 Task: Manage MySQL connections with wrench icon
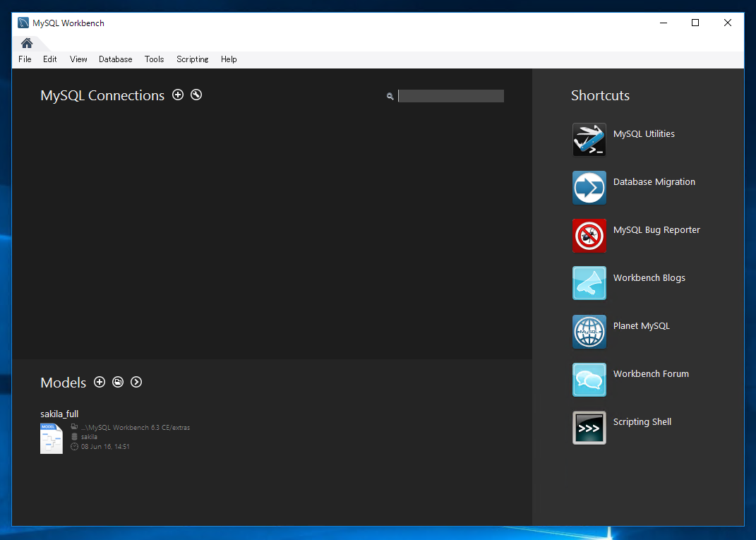[x=196, y=95]
